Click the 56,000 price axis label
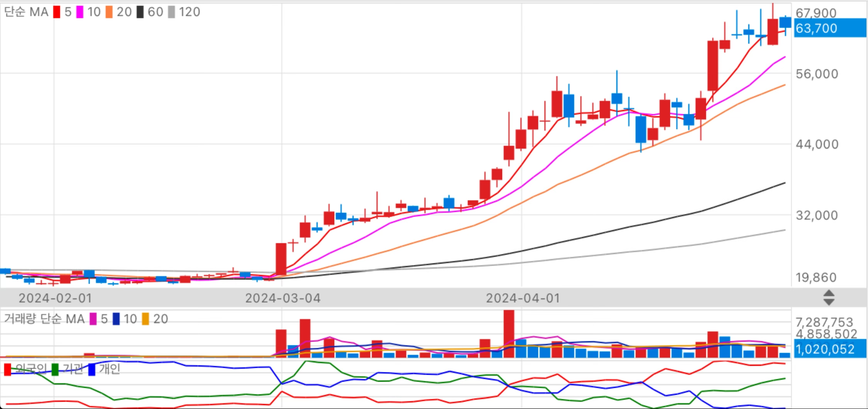The image size is (868, 409). point(817,74)
